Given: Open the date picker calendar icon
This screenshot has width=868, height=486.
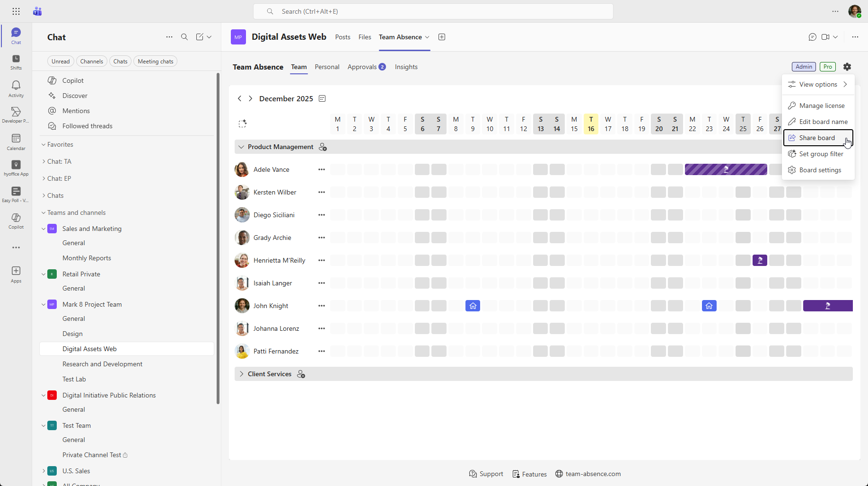Looking at the screenshot, I should (x=322, y=98).
